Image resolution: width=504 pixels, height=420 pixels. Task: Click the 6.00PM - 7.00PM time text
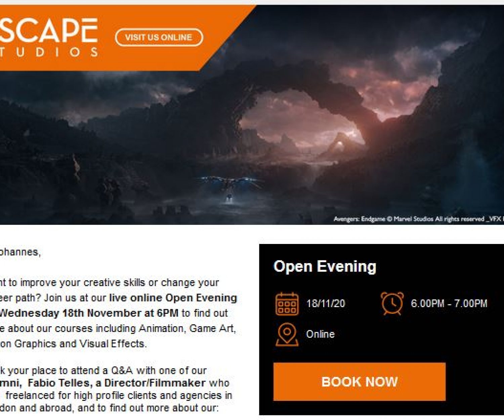[449, 304]
